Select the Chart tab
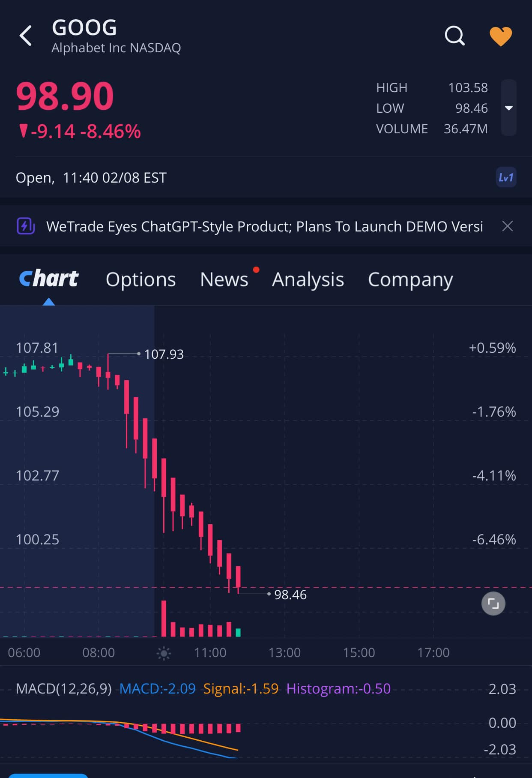Screen dimensions: 532x778 pyautogui.click(x=49, y=279)
